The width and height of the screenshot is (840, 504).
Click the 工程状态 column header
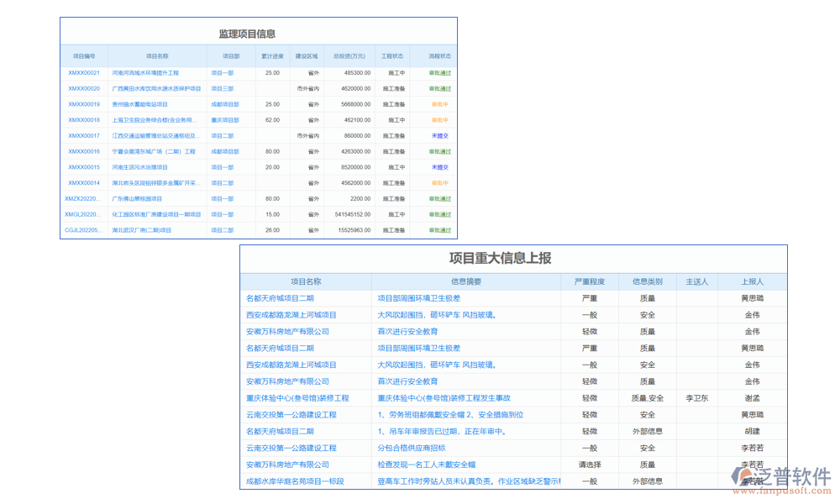[392, 56]
